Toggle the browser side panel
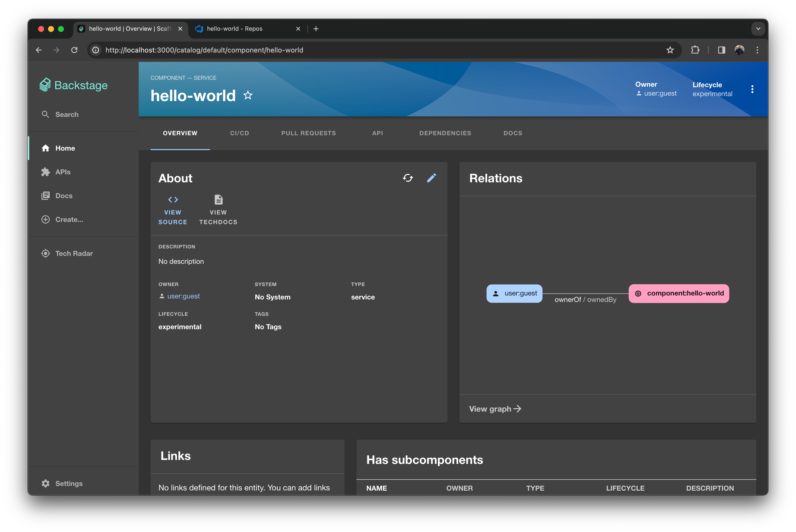 [721, 50]
